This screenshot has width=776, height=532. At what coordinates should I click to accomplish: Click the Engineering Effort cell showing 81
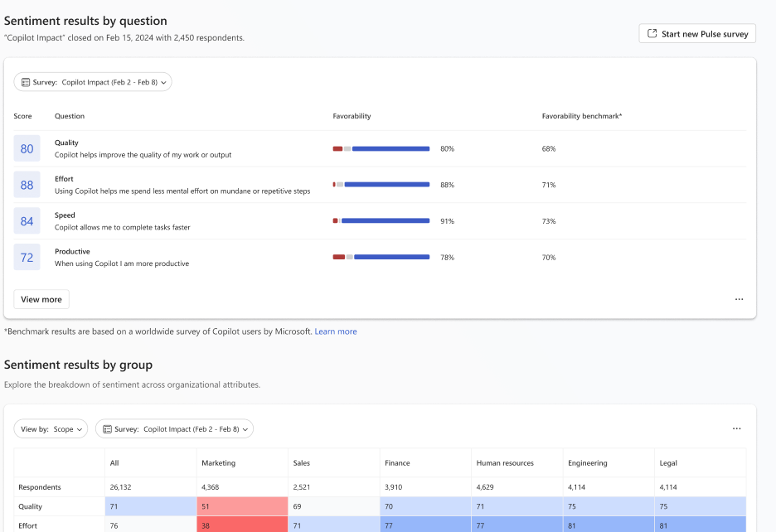pos(609,525)
